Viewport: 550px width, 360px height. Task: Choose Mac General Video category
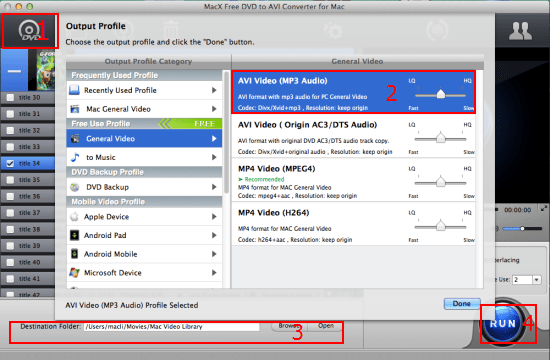[x=144, y=109]
